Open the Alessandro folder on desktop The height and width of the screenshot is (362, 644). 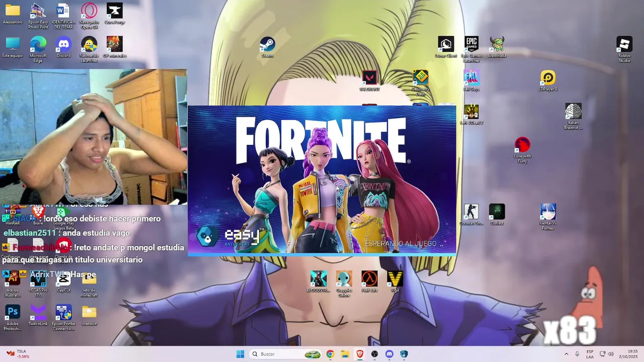(13, 14)
